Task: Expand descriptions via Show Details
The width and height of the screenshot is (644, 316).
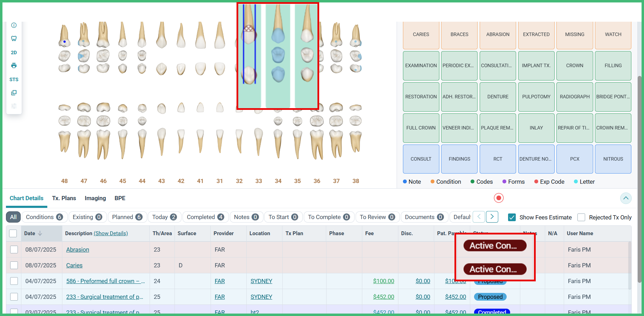Action: pos(111,233)
